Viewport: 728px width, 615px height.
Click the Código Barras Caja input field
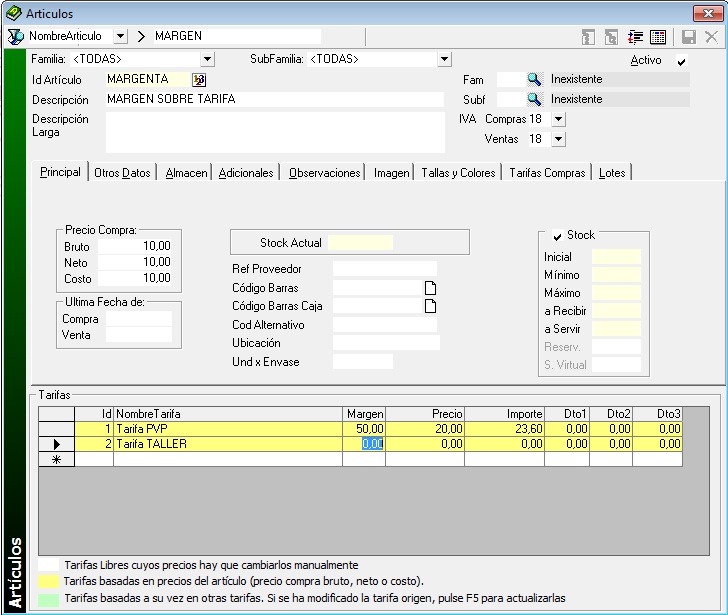tap(377, 306)
